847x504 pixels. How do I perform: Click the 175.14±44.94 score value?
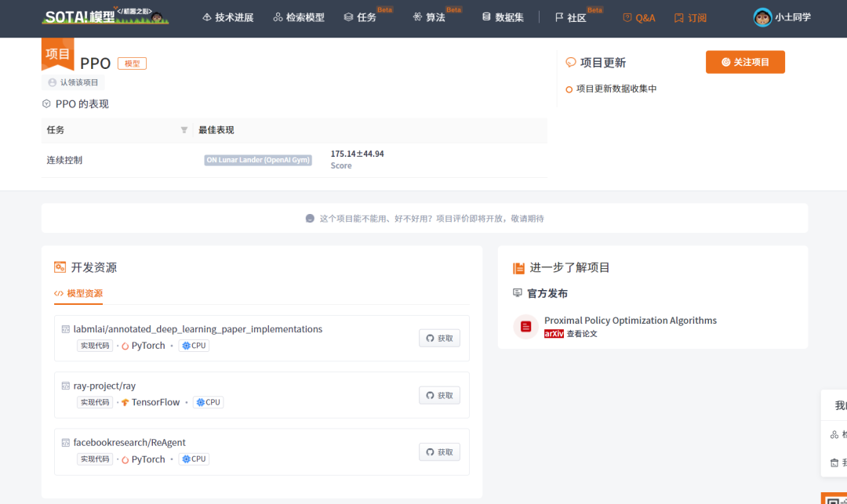357,154
